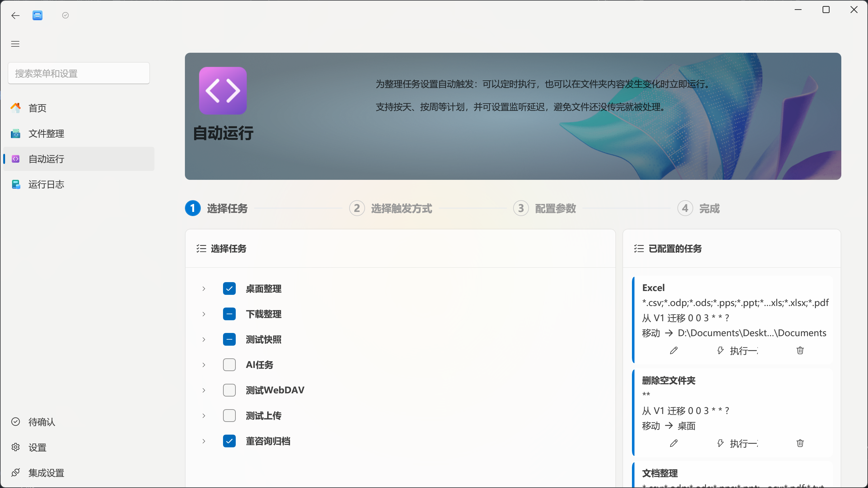Run the Excel task once
The image size is (868, 488).
[738, 350]
